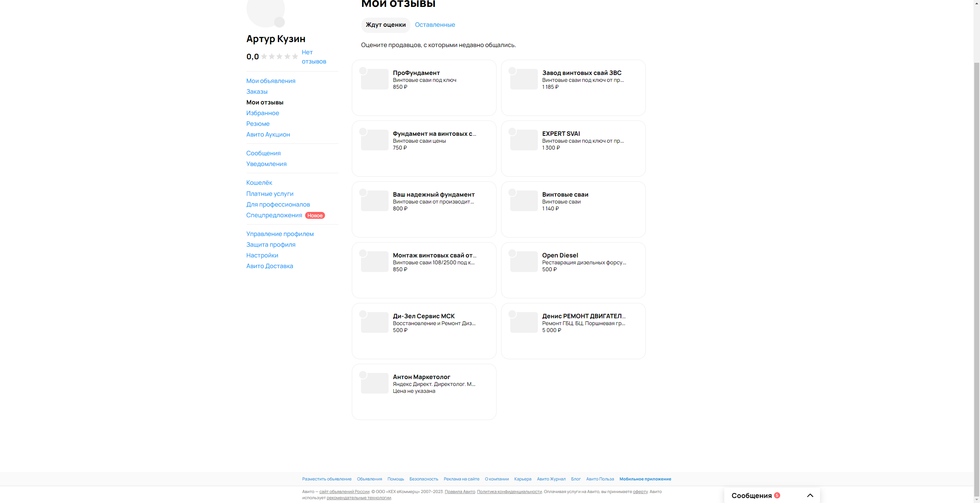Click the profile avatar placeholder image
Viewport: 980px width, 503px height.
point(264,10)
